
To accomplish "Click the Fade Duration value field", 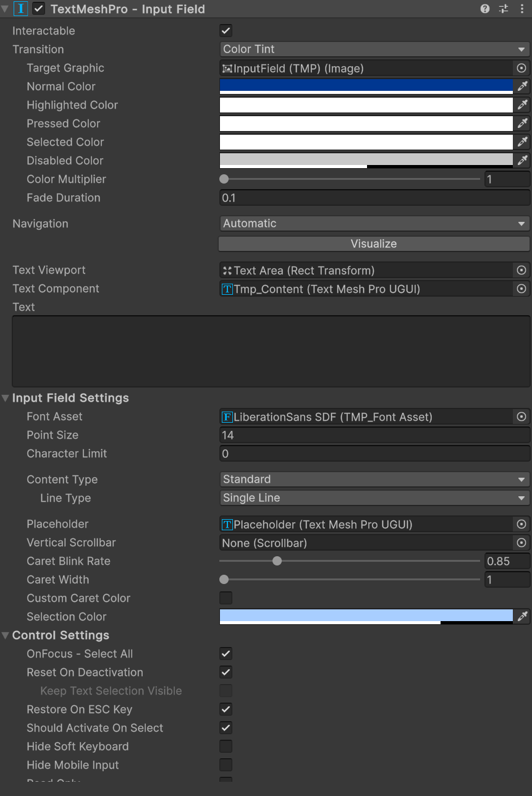I will coord(374,198).
